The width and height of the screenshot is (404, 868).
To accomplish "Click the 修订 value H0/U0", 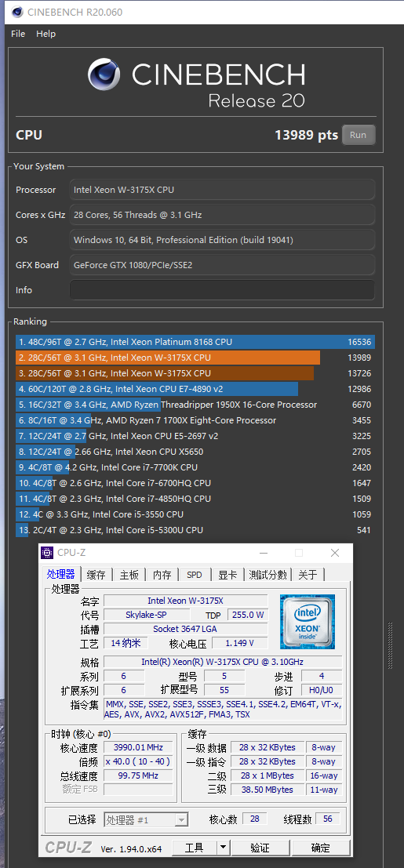I will [x=322, y=690].
